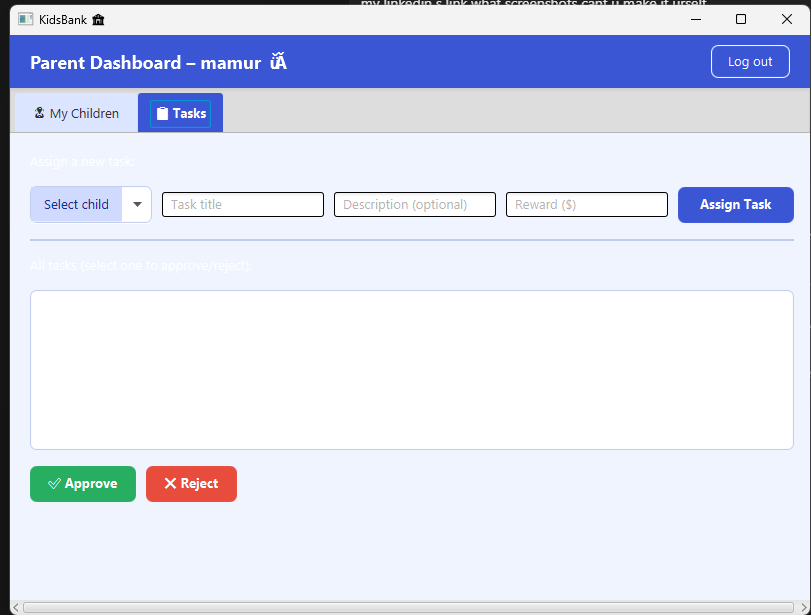811x615 pixels.
Task: Click into the Task title field
Action: click(x=243, y=204)
